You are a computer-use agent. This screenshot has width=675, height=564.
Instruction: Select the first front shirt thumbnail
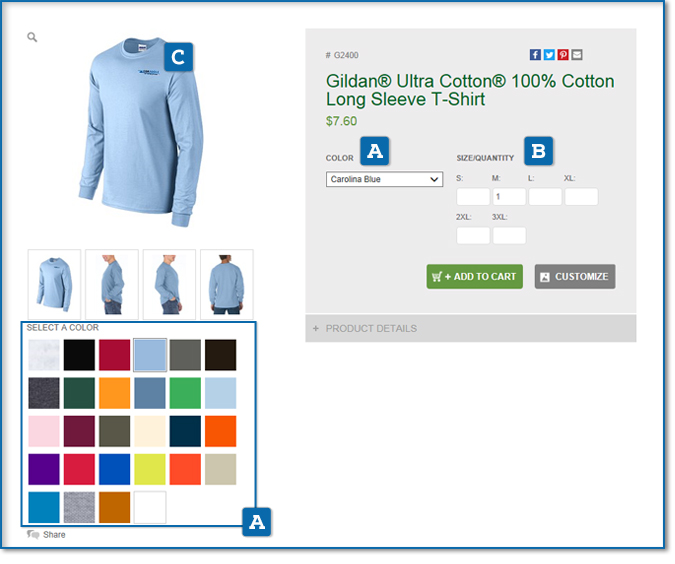tap(54, 284)
